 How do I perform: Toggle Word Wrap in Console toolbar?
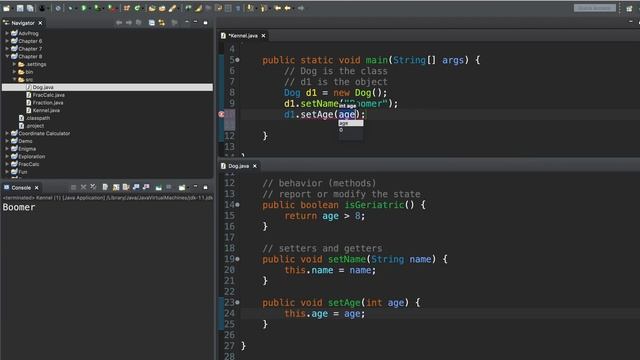[x=126, y=187]
